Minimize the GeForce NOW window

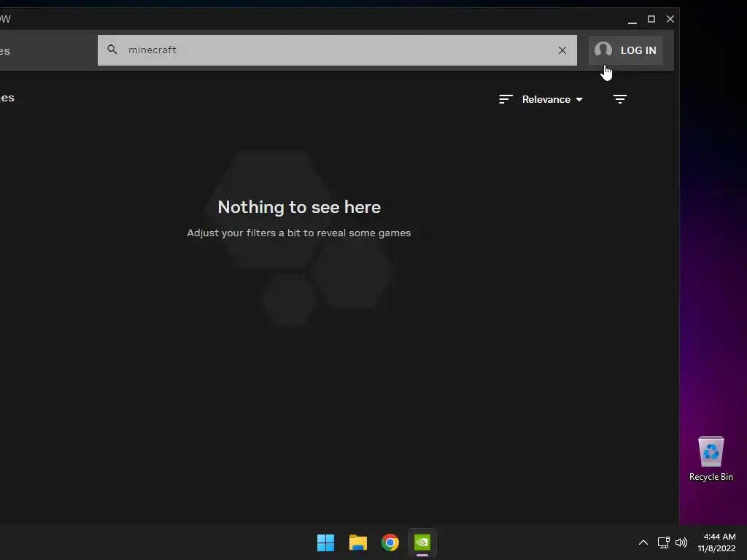pyautogui.click(x=632, y=19)
